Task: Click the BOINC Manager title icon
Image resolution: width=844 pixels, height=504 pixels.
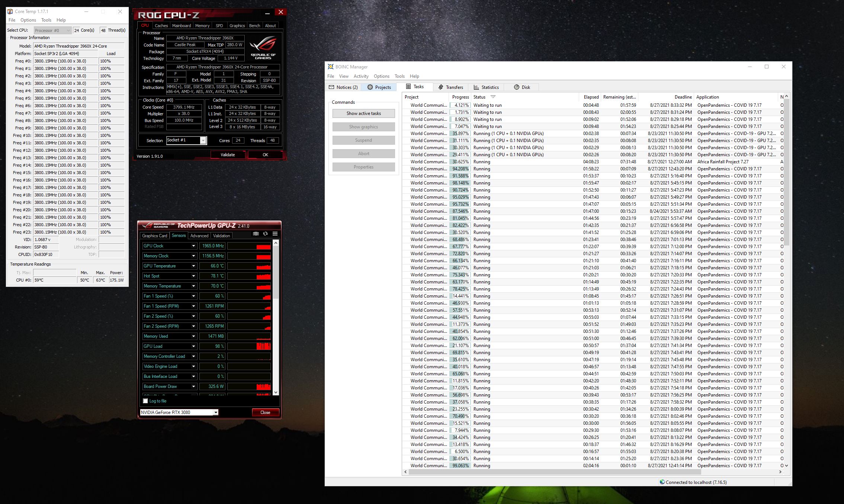Action: pyautogui.click(x=330, y=67)
